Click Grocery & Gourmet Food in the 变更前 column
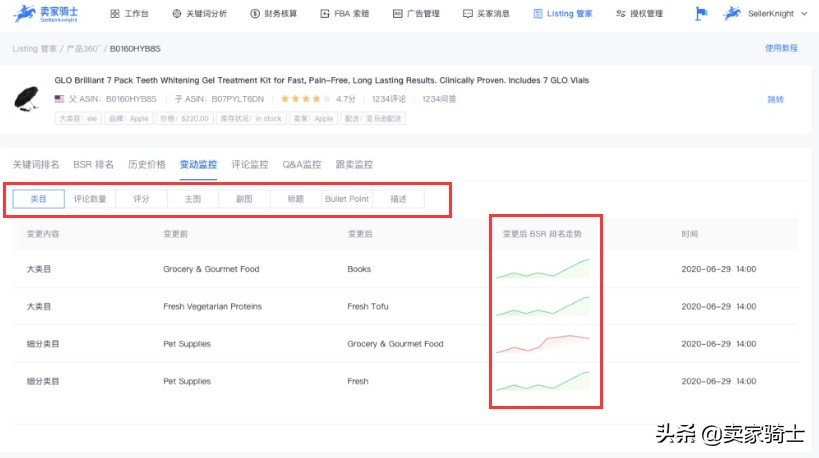819x458 pixels. pos(211,269)
